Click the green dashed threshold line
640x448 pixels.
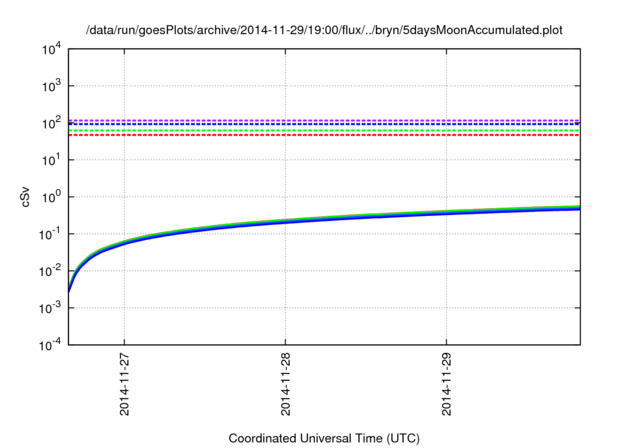(324, 130)
